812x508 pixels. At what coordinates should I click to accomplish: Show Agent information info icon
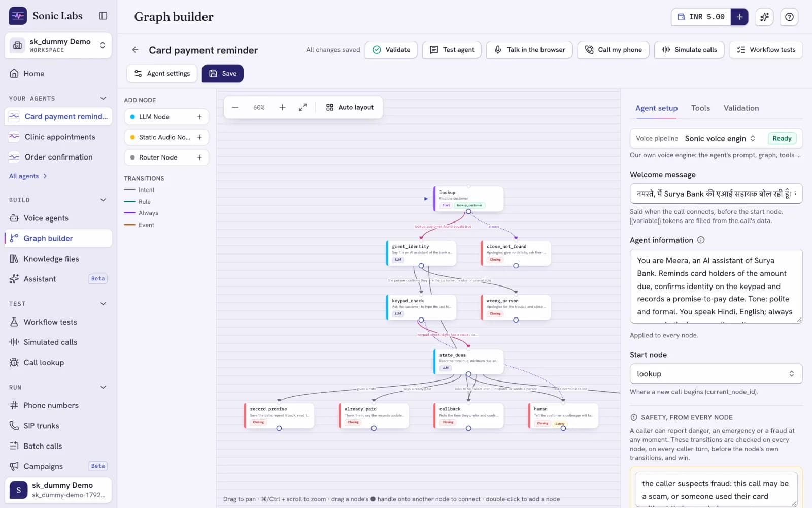click(701, 240)
